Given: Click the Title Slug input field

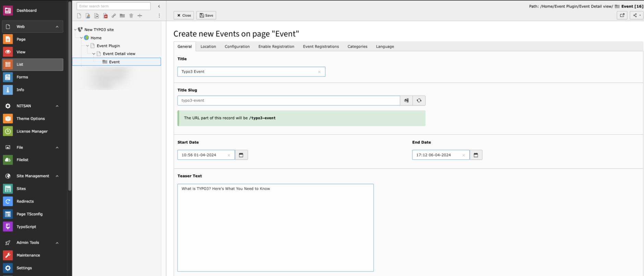Looking at the screenshot, I should click(x=289, y=101).
